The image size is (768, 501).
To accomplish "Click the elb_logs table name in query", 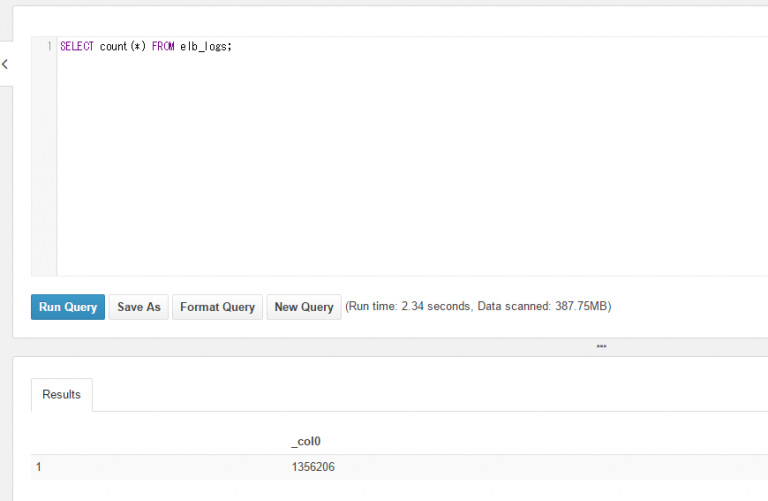I will point(204,47).
